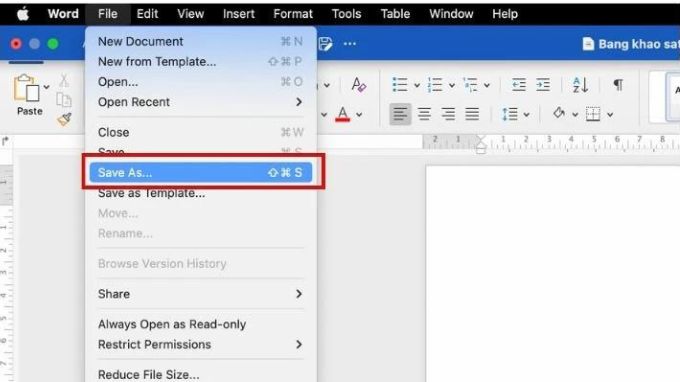This screenshot has height=382, width=680.
Task: Choose New Document from File menu
Action: pyautogui.click(x=200, y=42)
